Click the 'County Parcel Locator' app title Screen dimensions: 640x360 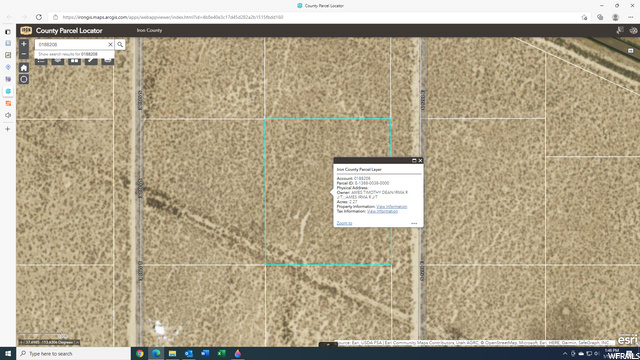pyautogui.click(x=69, y=31)
